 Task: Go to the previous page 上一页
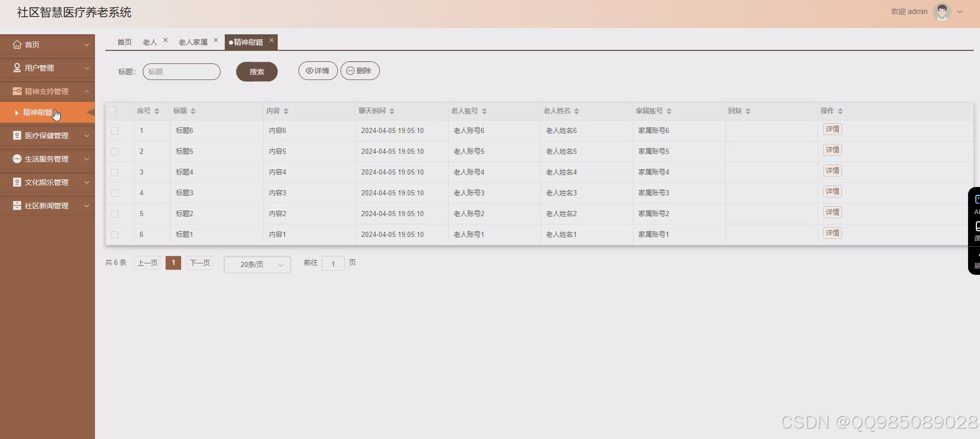(147, 263)
